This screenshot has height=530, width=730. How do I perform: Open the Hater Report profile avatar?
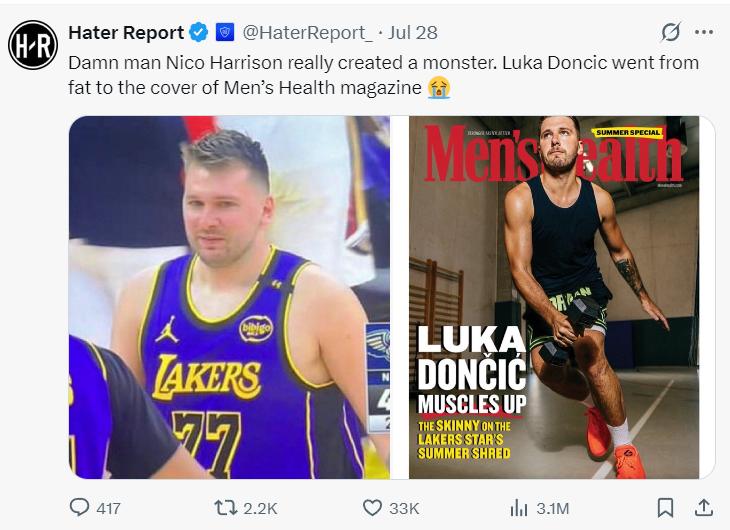tap(33, 45)
